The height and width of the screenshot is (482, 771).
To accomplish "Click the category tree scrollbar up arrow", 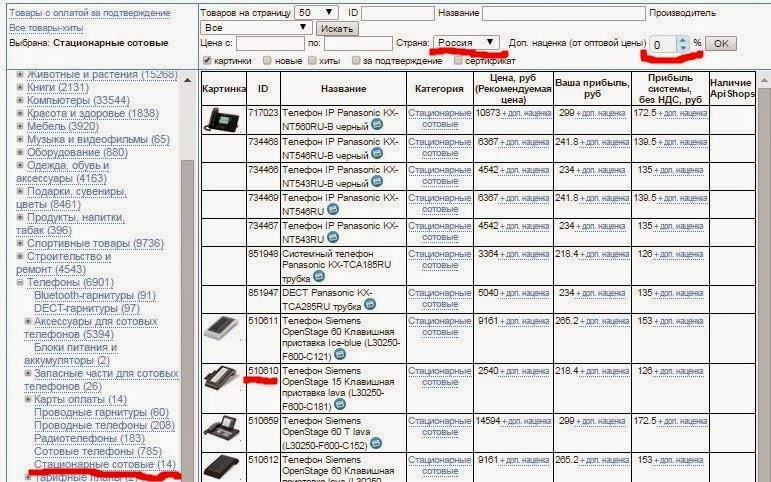I will pos(187,81).
